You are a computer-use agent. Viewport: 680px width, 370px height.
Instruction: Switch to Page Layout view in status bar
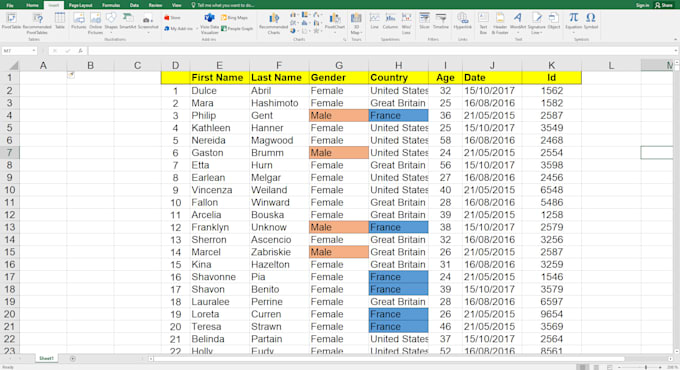[597, 367]
